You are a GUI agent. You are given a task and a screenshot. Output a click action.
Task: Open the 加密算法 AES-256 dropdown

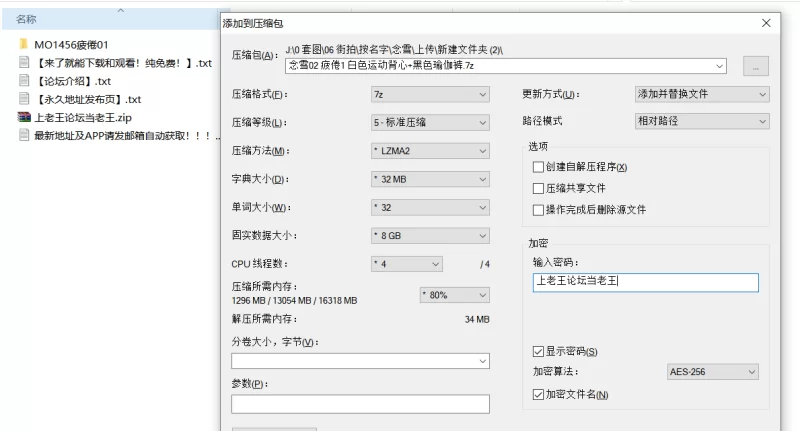pos(712,372)
